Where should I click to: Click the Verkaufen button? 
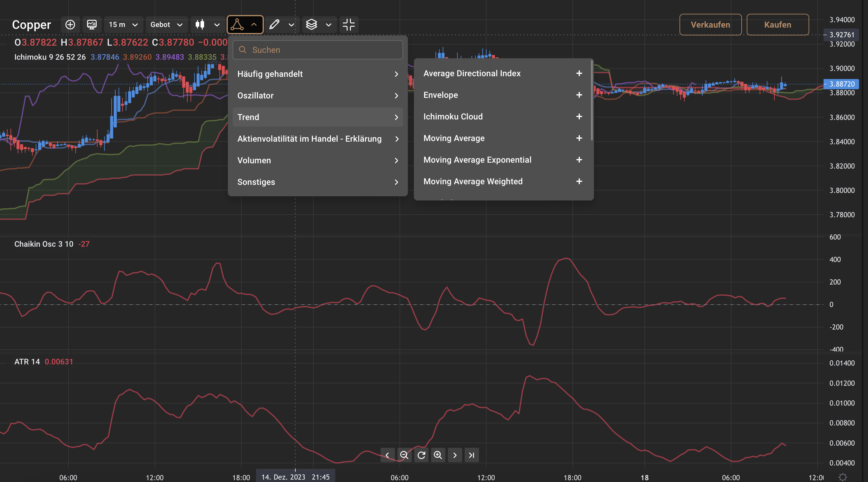(x=710, y=25)
